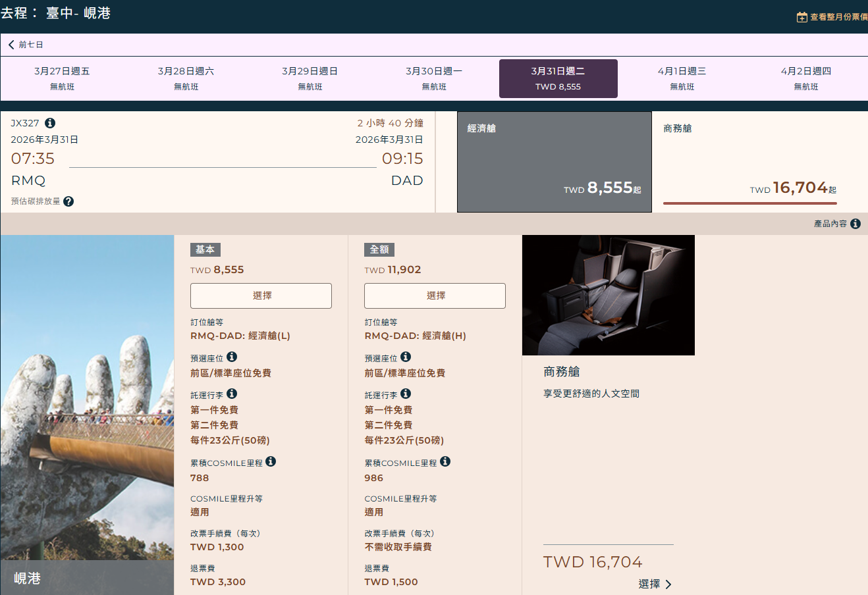868x595 pixels.
Task: Open the JX327 flight details info icon
Action: pos(50,123)
